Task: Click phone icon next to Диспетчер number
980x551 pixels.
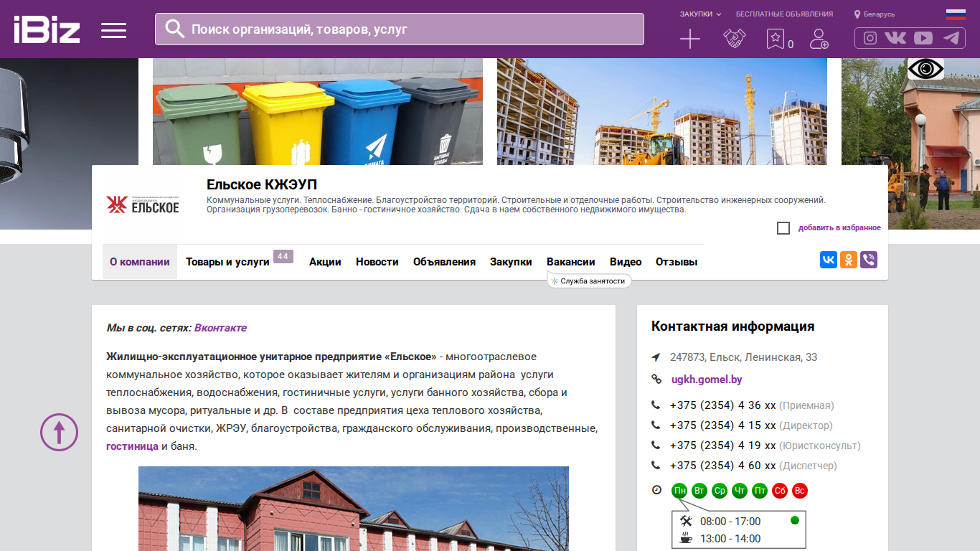Action: coord(656,466)
